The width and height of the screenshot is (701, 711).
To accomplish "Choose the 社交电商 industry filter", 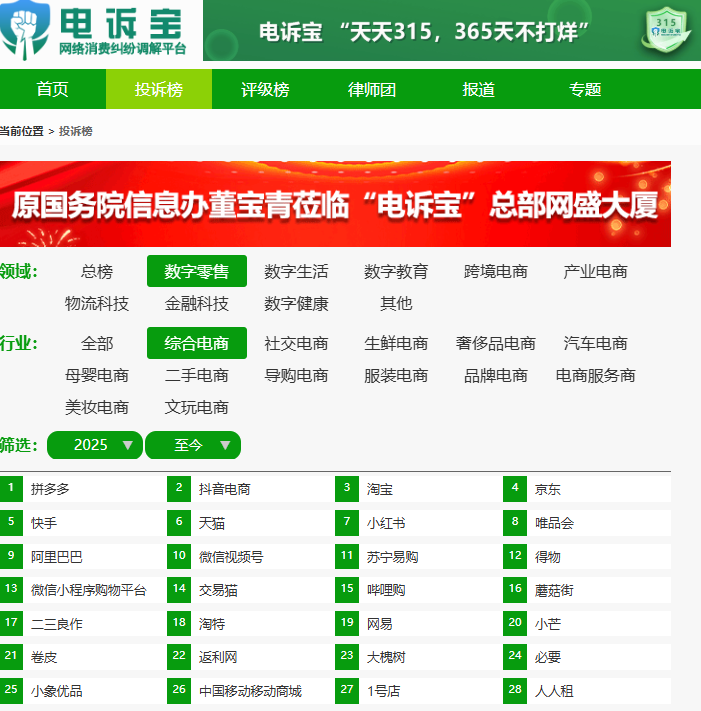I will click(x=297, y=343).
